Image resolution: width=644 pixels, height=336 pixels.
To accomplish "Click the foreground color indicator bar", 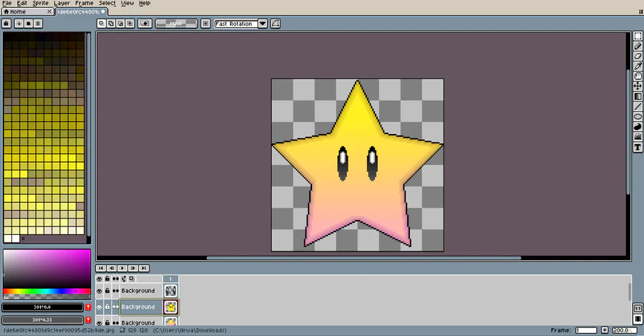I will 42,307.
